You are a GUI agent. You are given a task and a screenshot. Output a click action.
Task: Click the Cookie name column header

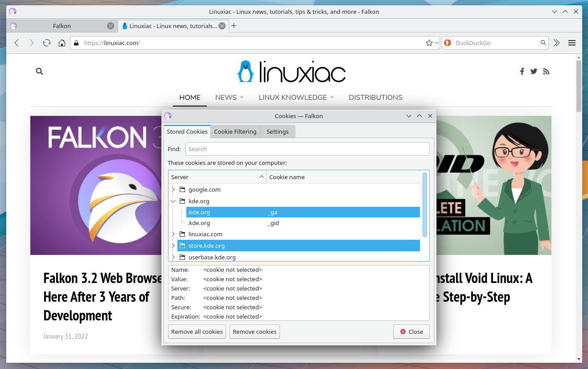tap(343, 177)
